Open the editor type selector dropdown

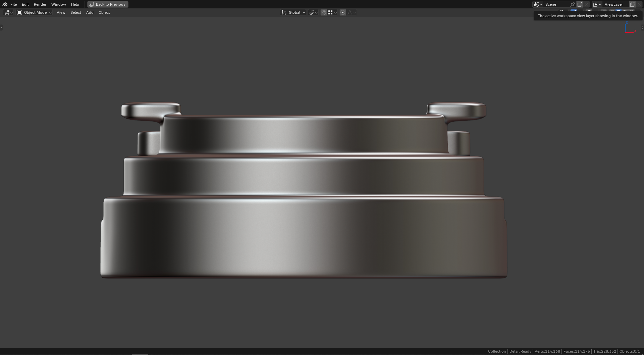pos(8,12)
